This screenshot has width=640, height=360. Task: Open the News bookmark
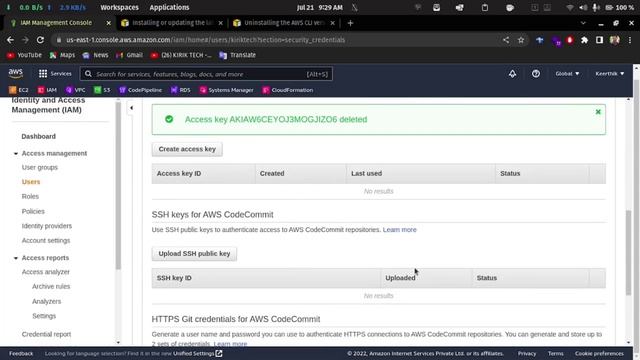[x=96, y=55]
